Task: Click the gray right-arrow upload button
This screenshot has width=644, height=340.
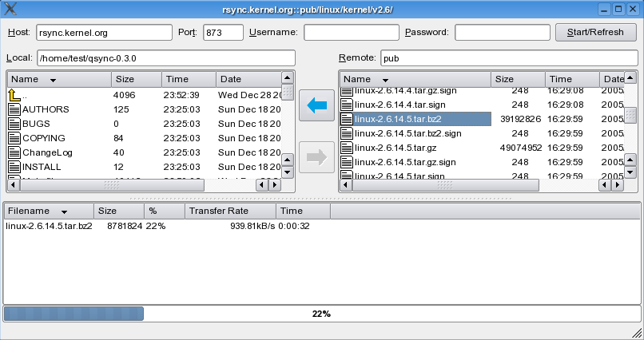Action: pyautogui.click(x=316, y=157)
